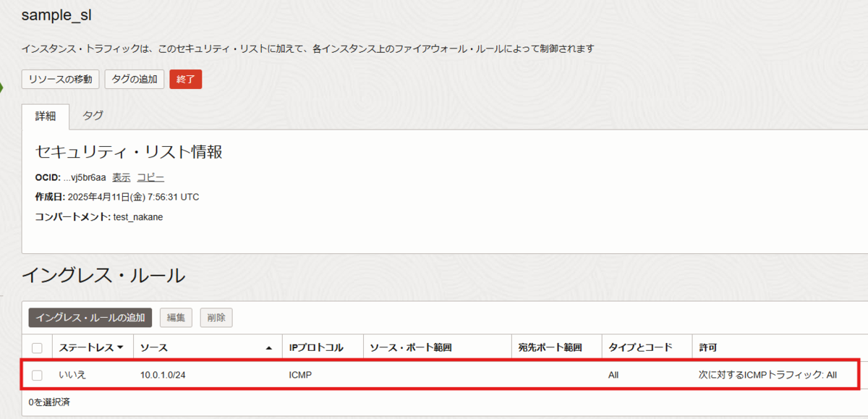The height and width of the screenshot is (419, 868).
Task: Click the sample_sl page title
Action: [56, 15]
